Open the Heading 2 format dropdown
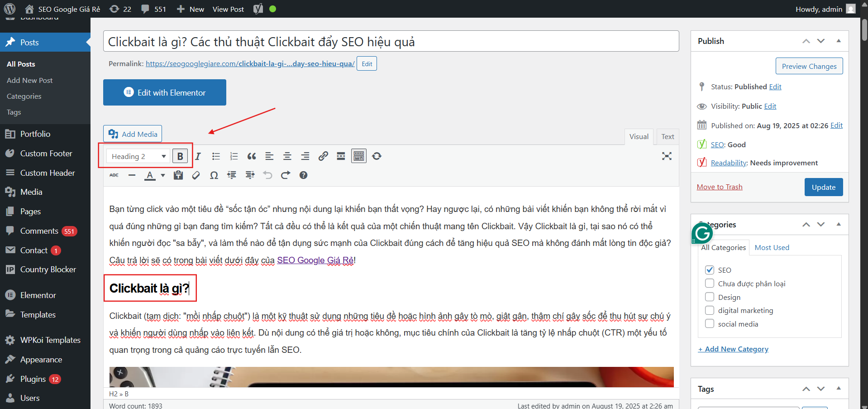Image resolution: width=868 pixels, height=409 pixels. 137,156
